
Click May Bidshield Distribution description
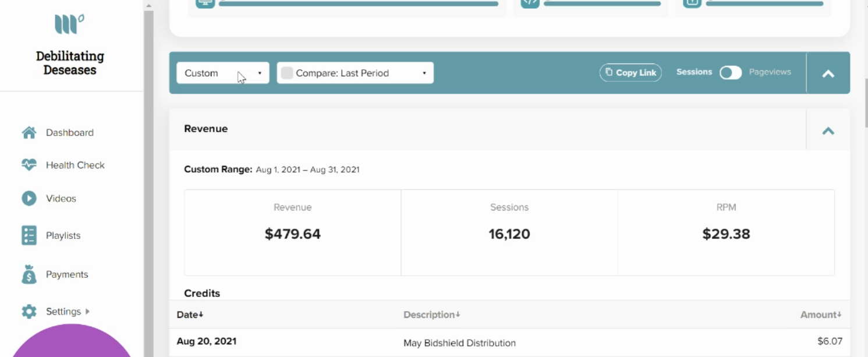coord(459,343)
